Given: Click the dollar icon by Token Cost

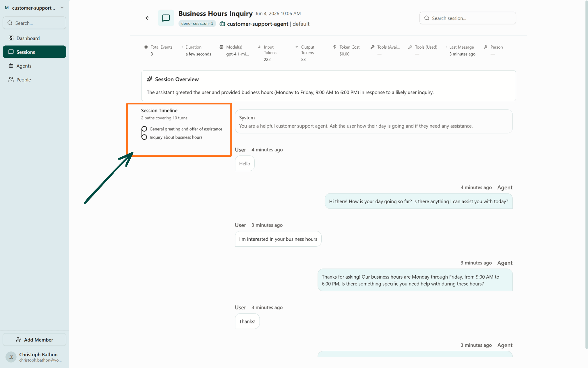Looking at the screenshot, I should tap(334, 47).
